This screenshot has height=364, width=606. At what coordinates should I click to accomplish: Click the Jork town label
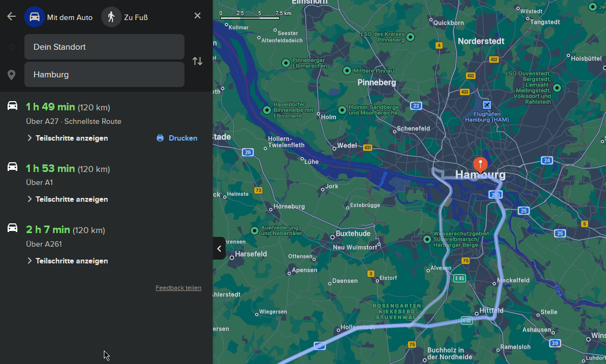point(332,186)
